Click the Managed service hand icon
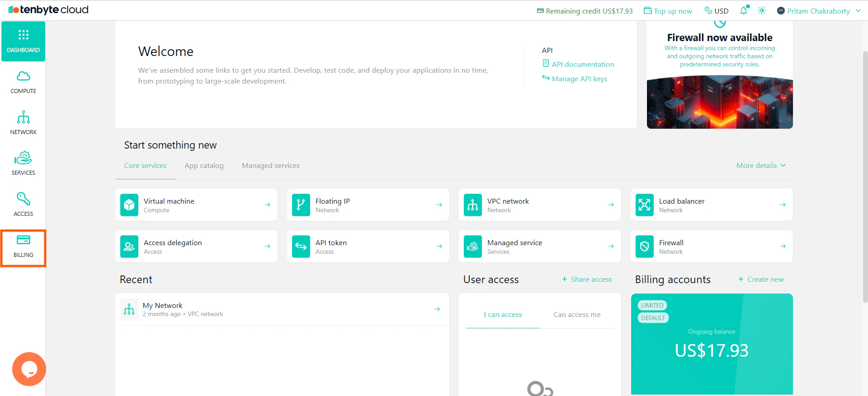 point(473,247)
